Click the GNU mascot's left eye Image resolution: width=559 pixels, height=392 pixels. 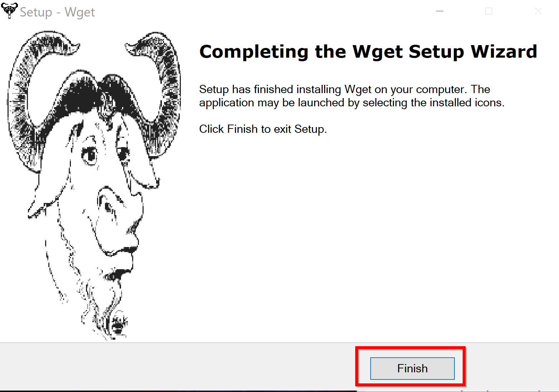tap(90, 155)
